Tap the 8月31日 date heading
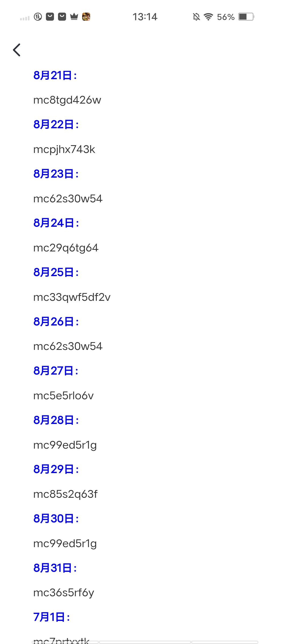Image resolution: width=290 pixels, height=644 pixels. tap(55, 568)
